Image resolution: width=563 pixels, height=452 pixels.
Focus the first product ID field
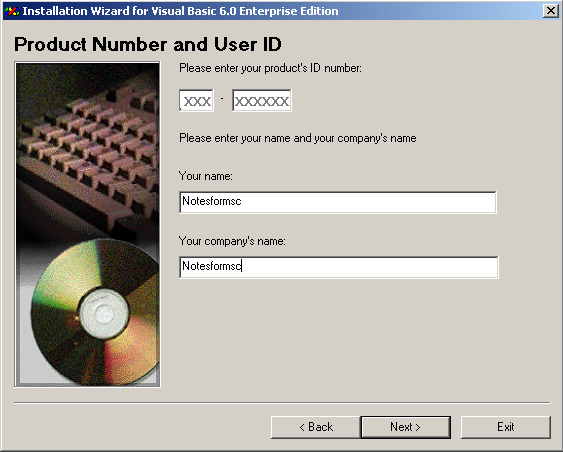point(196,101)
